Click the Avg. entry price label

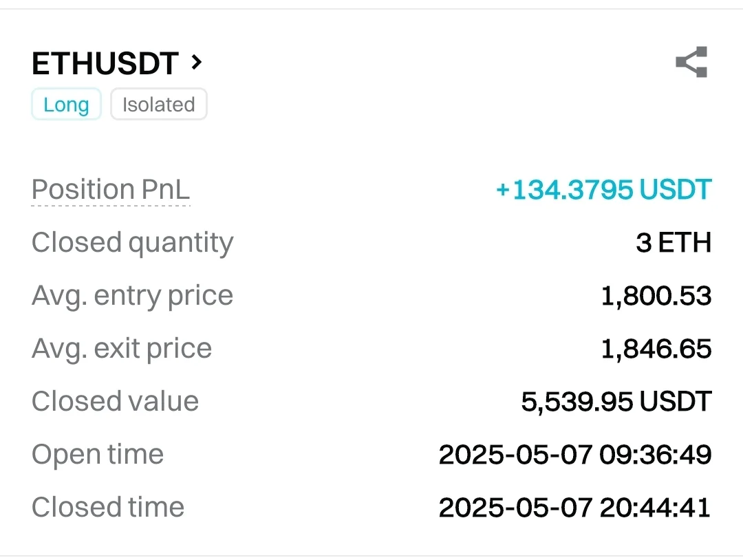pos(133,296)
